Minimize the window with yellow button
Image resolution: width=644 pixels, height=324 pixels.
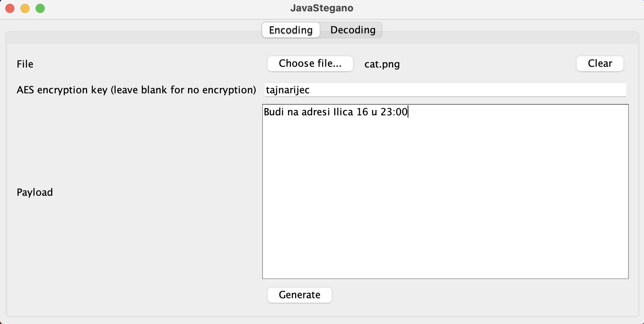point(25,8)
